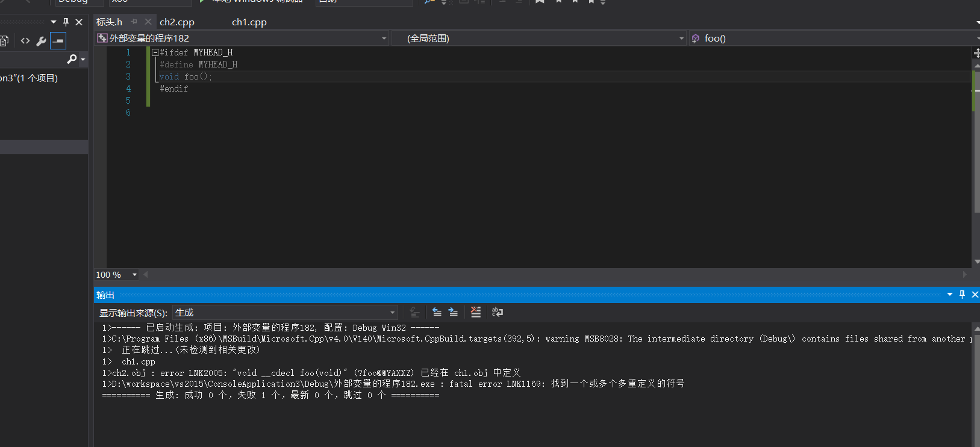The height and width of the screenshot is (447, 980).
Task: Click line number 5 in the gutter
Action: 128,101
